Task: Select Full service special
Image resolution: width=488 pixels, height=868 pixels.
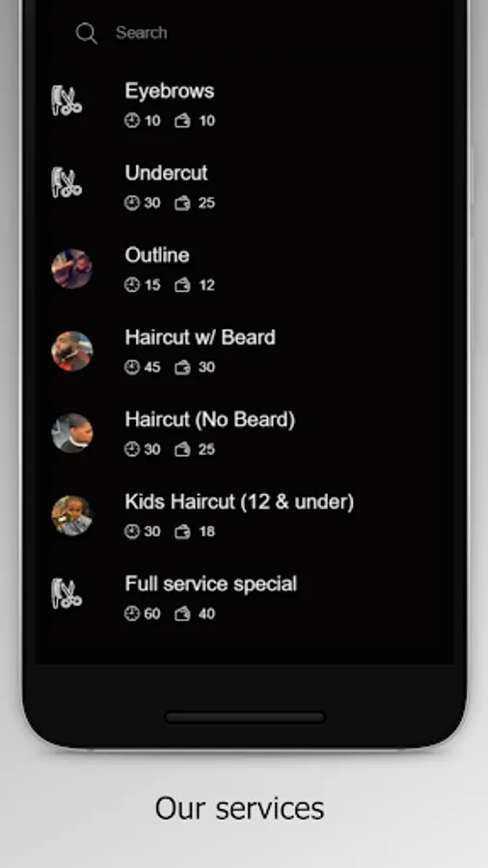Action: 245,597
